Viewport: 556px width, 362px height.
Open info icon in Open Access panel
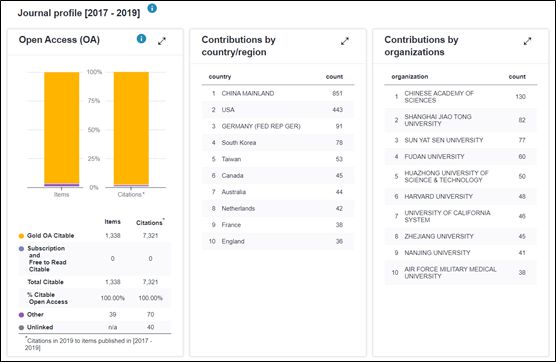click(x=141, y=39)
